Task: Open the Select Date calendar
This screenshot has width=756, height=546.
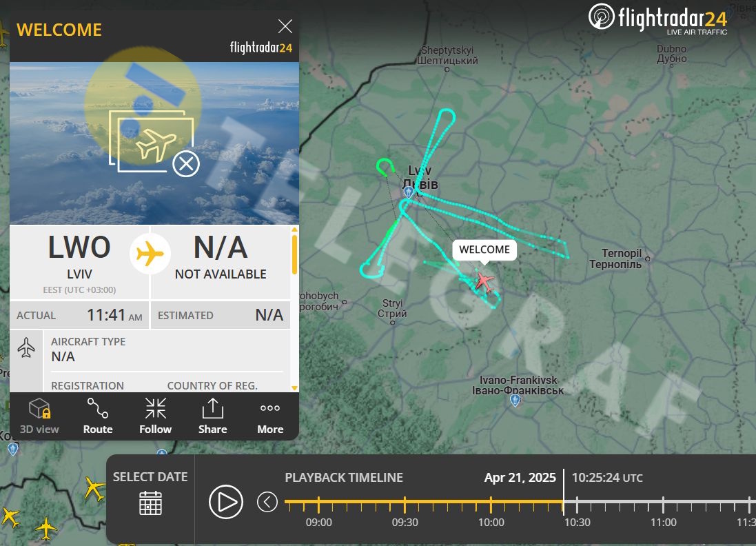Action: pos(150,503)
